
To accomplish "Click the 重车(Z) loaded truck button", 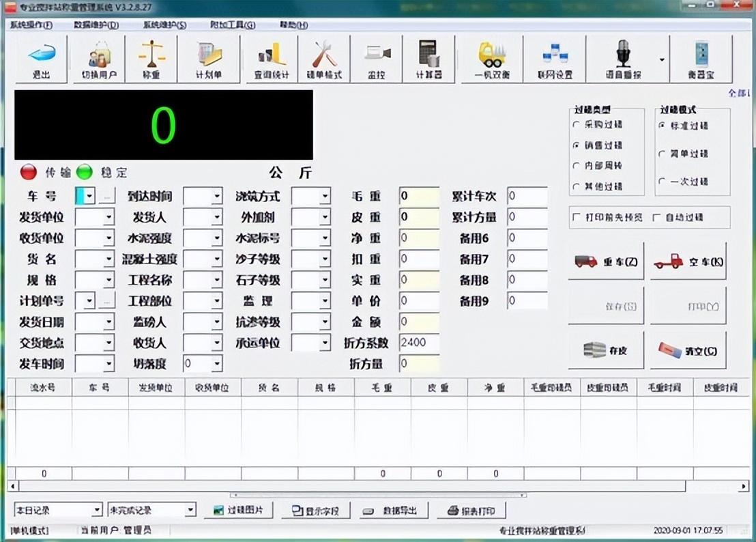I will tap(606, 261).
